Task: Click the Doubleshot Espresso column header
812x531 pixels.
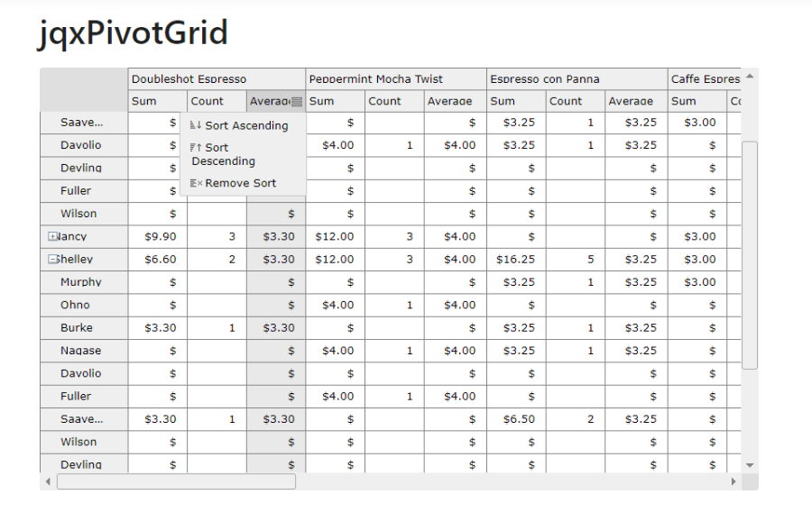Action: pyautogui.click(x=217, y=79)
